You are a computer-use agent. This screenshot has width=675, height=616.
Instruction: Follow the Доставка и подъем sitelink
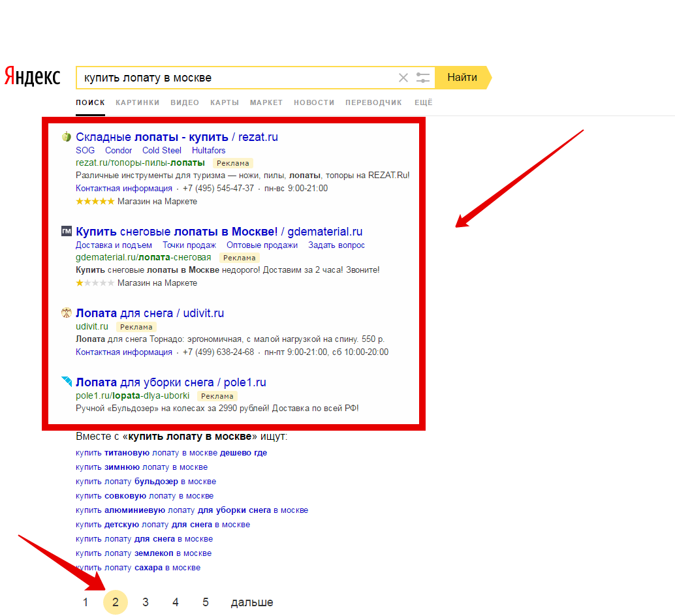point(114,245)
